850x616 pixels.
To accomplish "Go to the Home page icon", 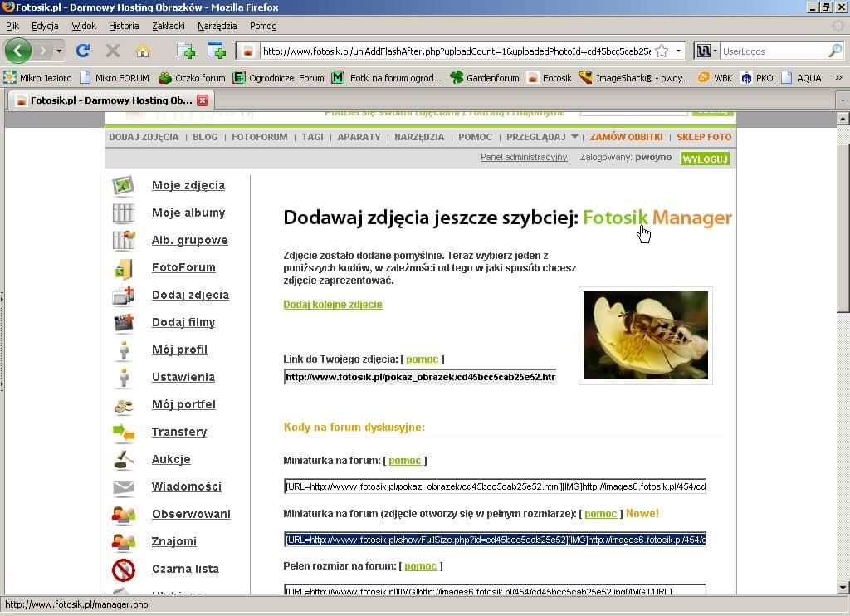I will 143,51.
